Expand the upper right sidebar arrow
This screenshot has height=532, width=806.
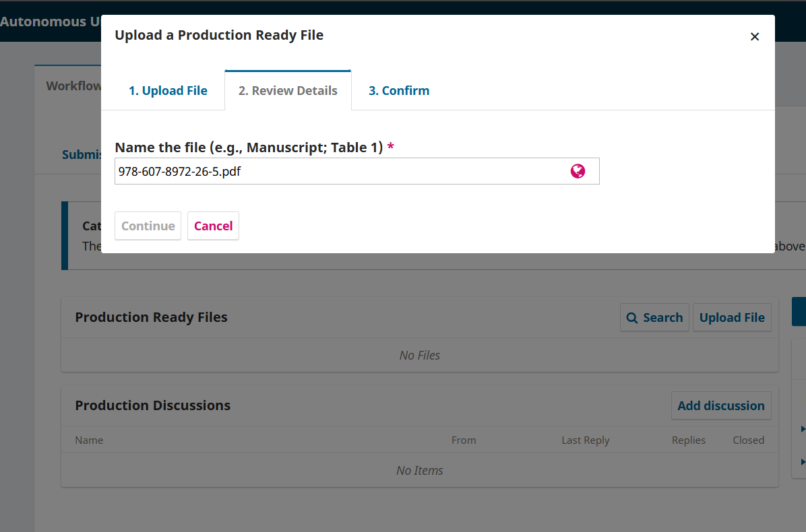(x=803, y=429)
